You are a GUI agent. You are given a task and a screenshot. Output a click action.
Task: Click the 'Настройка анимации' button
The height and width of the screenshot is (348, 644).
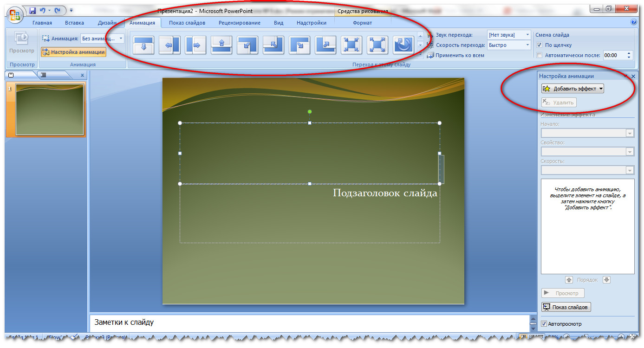click(x=73, y=52)
